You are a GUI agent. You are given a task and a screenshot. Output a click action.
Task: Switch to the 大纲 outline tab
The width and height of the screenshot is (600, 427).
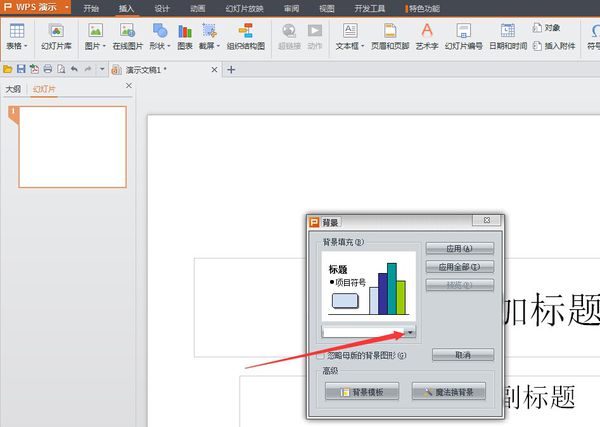[14, 89]
